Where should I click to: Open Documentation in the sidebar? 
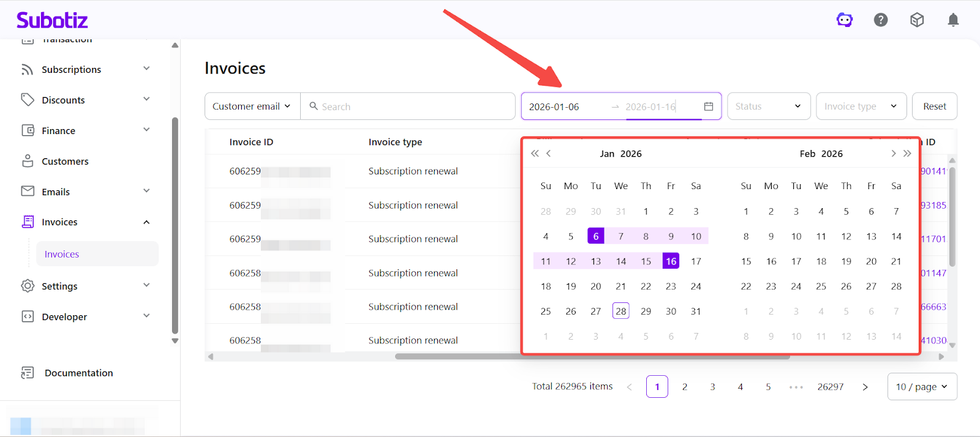point(78,373)
